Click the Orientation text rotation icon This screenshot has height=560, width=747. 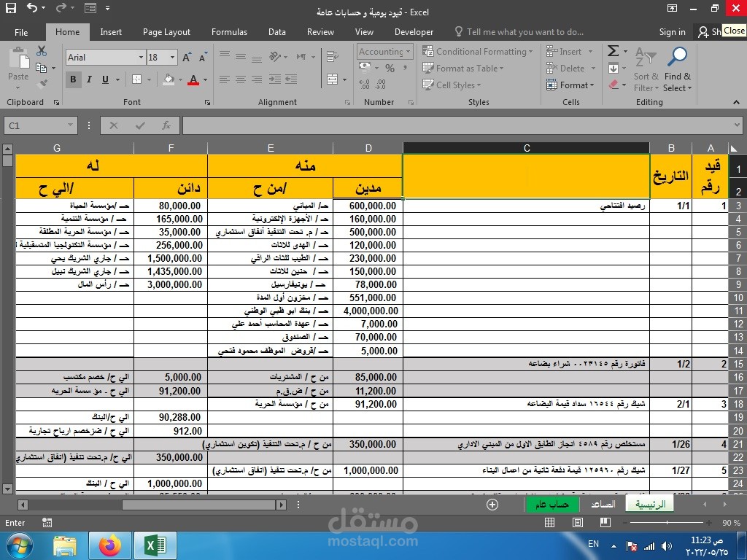point(275,57)
